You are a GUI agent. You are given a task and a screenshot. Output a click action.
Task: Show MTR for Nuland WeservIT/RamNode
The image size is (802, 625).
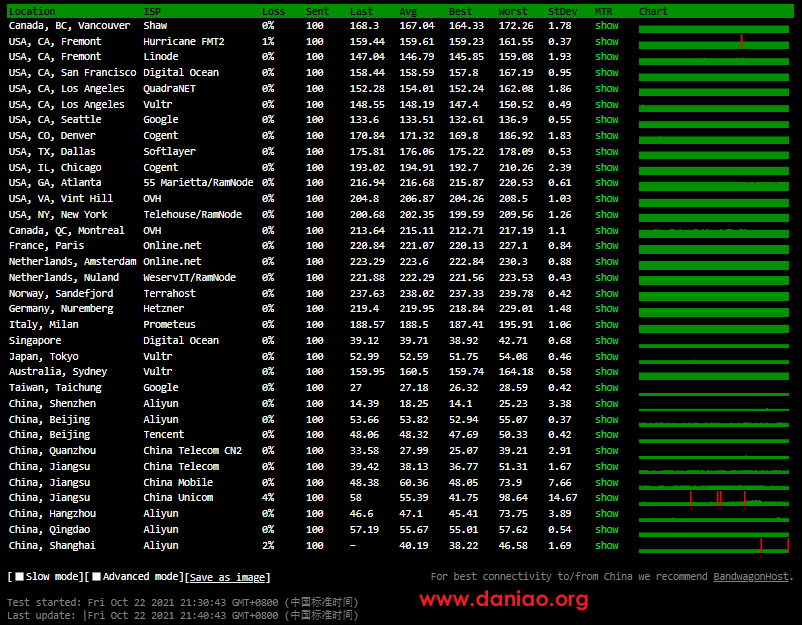pos(607,277)
